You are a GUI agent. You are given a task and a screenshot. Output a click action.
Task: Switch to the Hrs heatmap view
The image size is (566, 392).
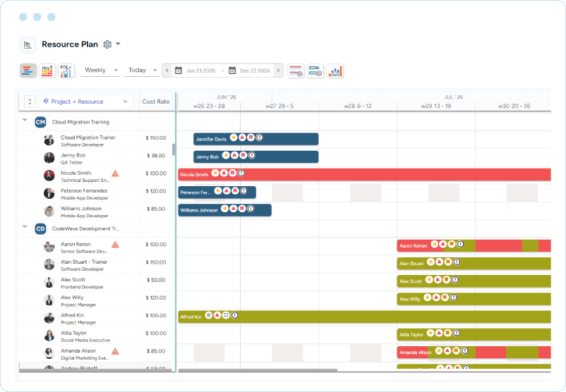(47, 71)
